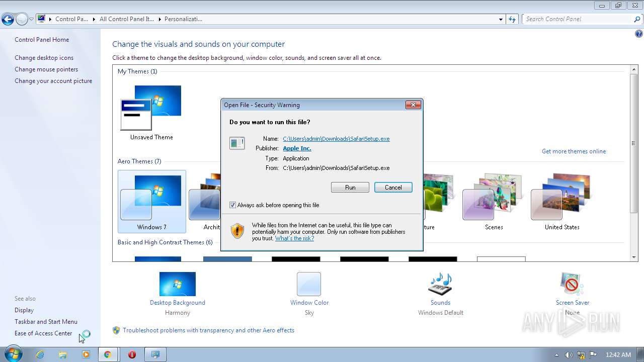
Task: Open Ease of Access Center link
Action: click(43, 333)
